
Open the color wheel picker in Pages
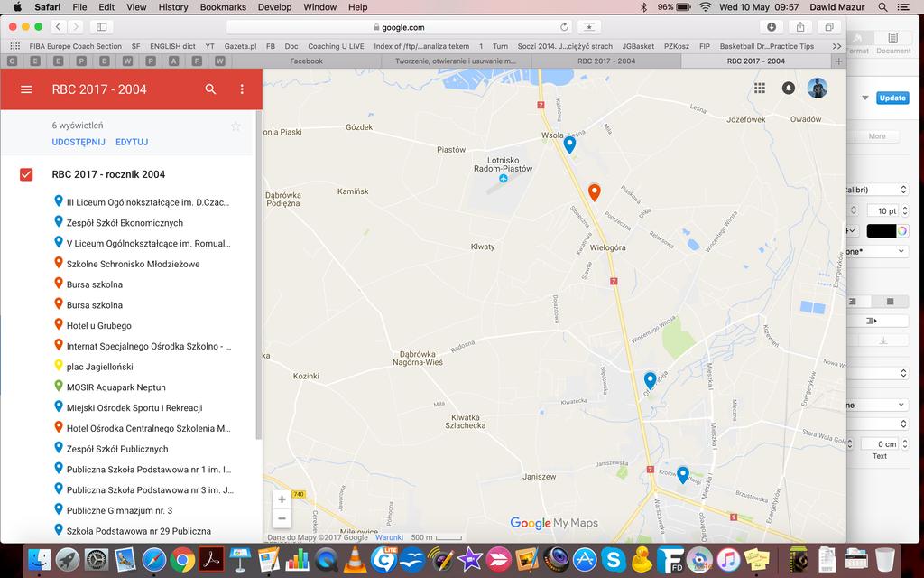[902, 231]
